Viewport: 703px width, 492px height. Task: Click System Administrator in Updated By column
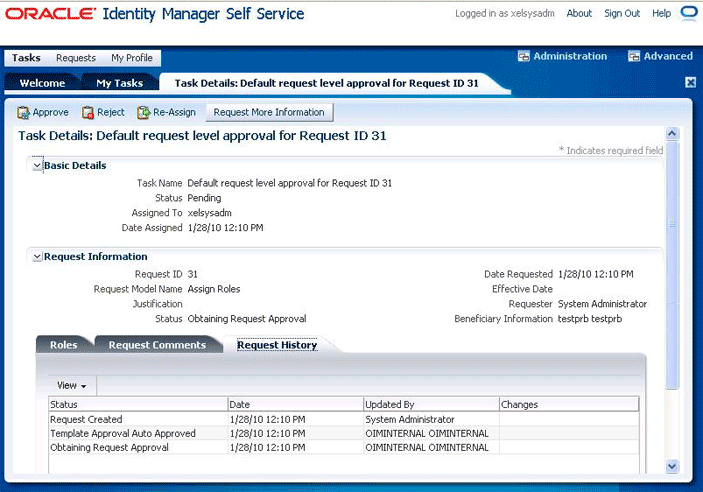pyautogui.click(x=410, y=419)
